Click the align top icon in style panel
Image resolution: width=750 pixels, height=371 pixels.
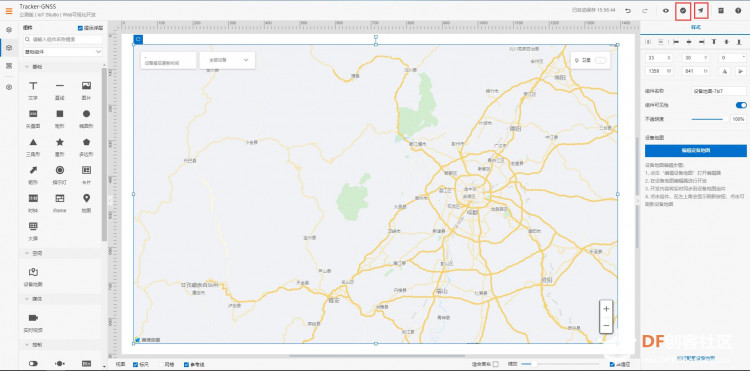click(x=714, y=42)
